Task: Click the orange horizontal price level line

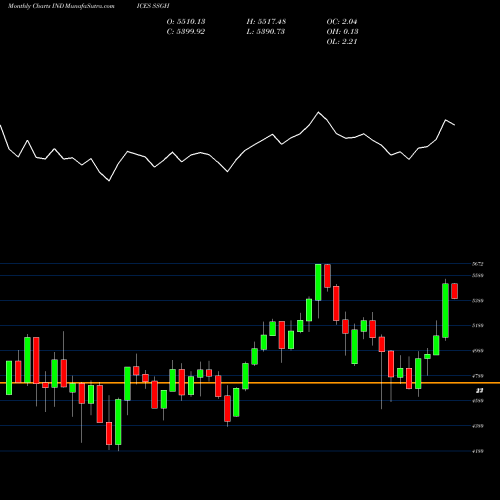Action: (250, 383)
